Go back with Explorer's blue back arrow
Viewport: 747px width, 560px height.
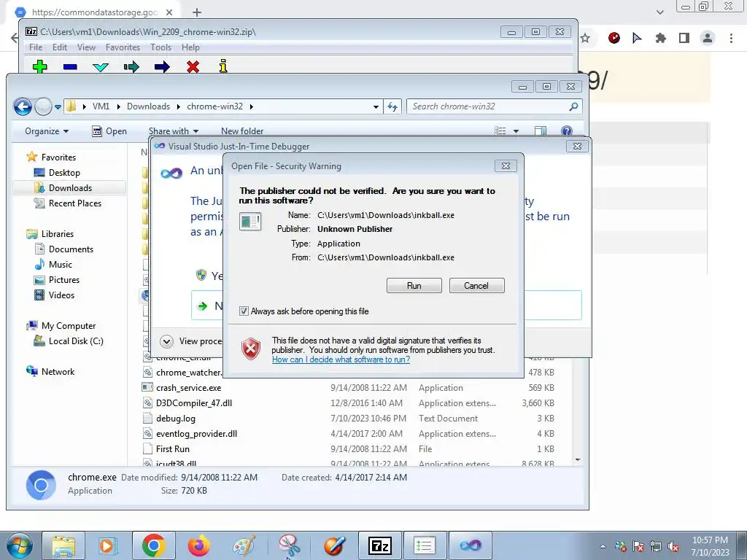click(x=23, y=106)
